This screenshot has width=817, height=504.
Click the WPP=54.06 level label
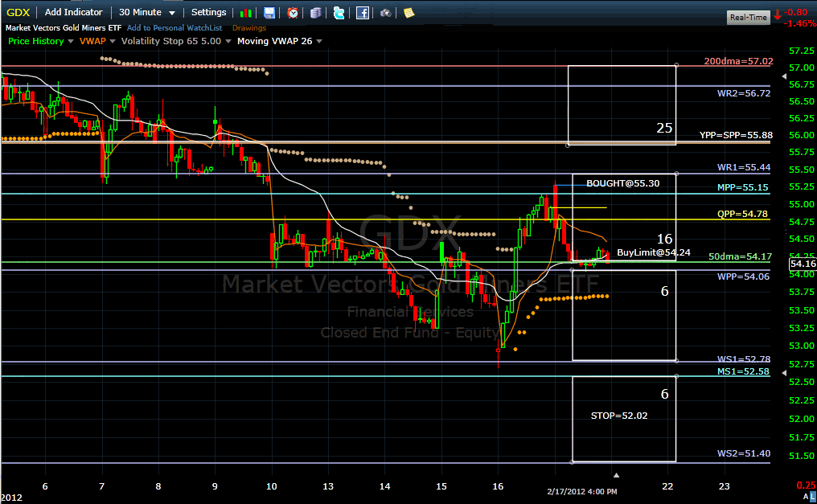(x=743, y=277)
